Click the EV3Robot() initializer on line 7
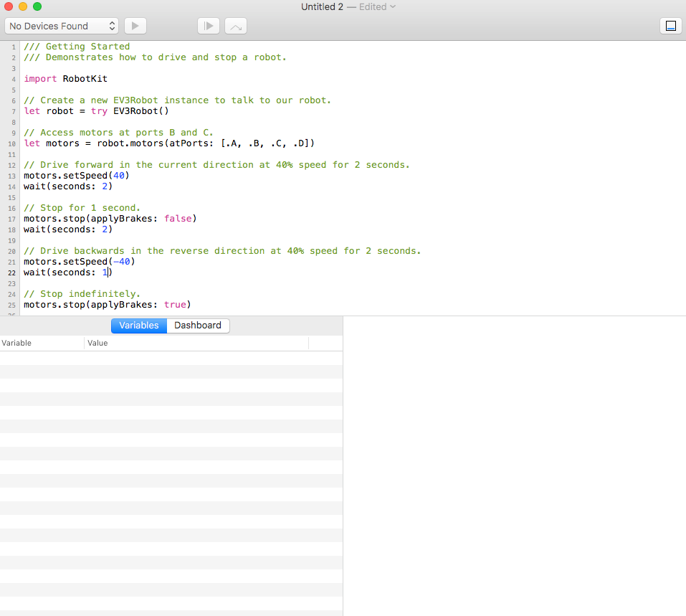The image size is (686, 616). (141, 111)
